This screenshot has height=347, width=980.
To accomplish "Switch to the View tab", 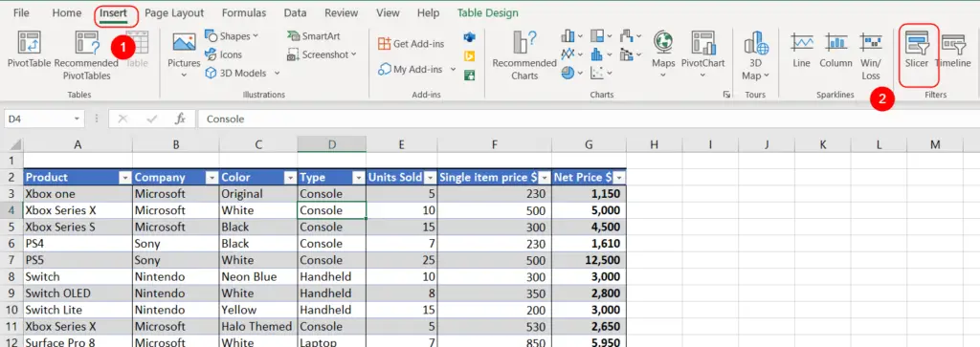I will click(389, 12).
